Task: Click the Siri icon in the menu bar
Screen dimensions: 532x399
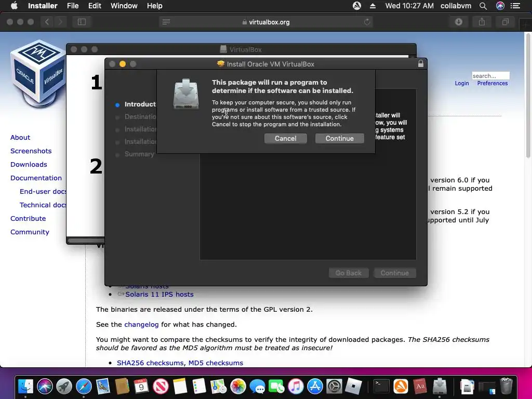Action: pos(500,6)
